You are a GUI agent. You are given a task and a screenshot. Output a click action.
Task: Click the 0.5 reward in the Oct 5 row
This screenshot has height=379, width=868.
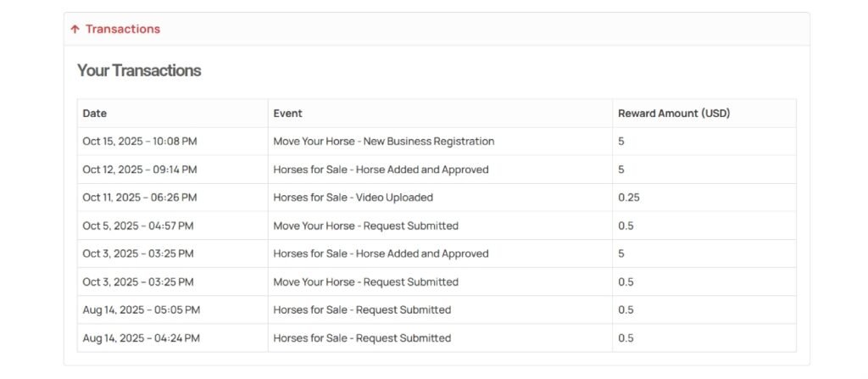[x=626, y=226]
